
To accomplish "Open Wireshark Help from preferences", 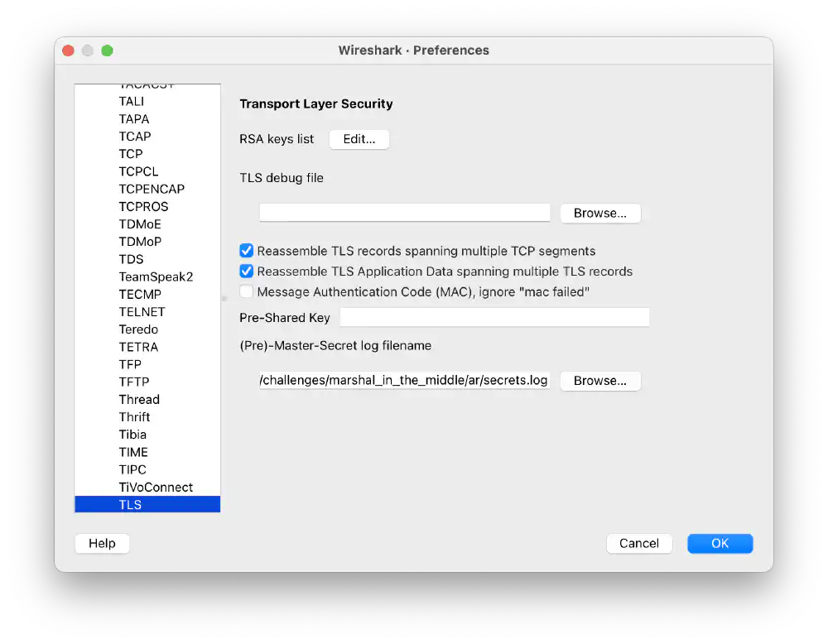I will [102, 543].
